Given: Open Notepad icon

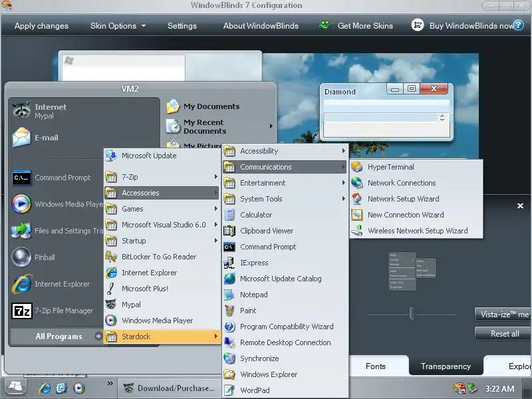Looking at the screenshot, I should 229,295.
